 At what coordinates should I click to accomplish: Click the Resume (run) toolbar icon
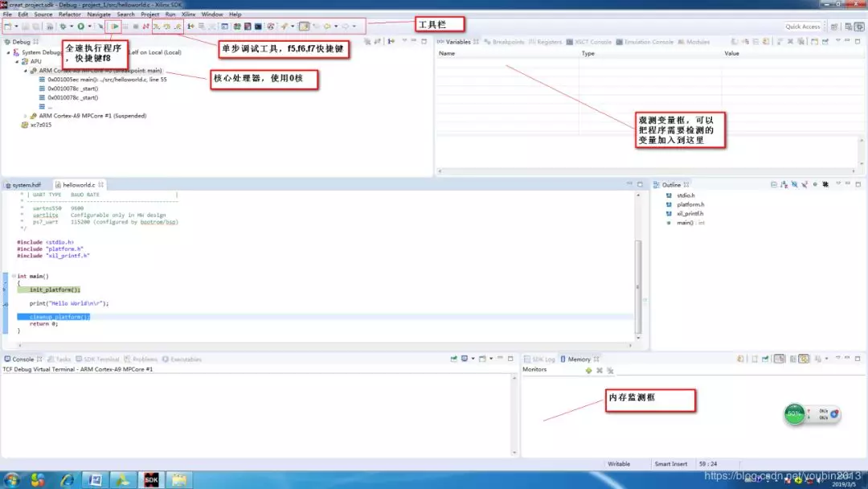click(x=115, y=26)
